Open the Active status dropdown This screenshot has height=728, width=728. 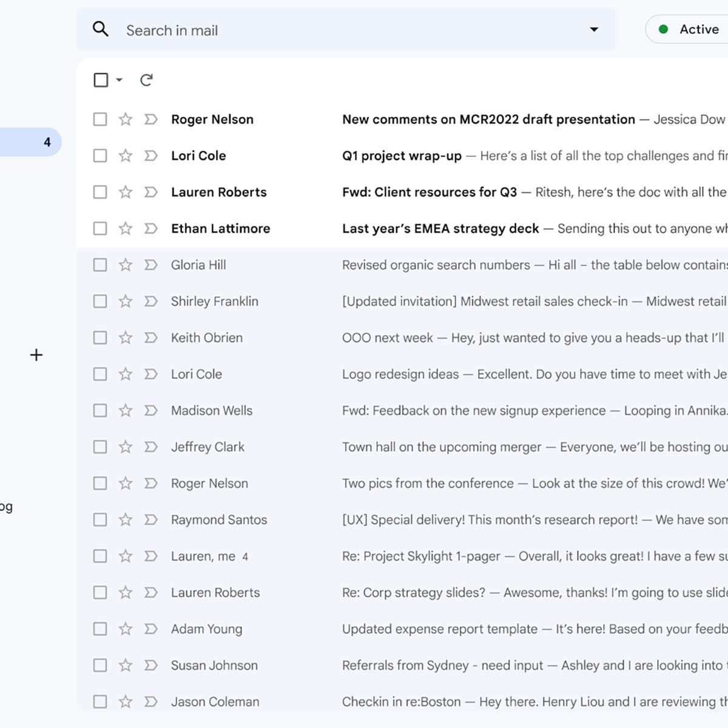point(692,29)
